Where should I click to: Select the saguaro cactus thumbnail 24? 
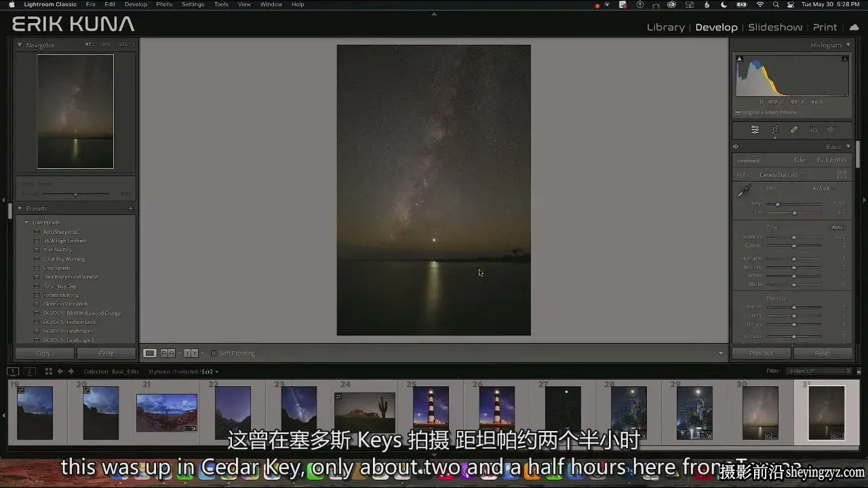(x=365, y=412)
